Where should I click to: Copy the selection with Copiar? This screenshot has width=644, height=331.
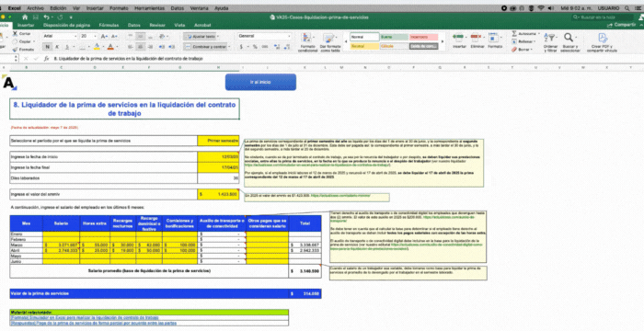(x=21, y=41)
